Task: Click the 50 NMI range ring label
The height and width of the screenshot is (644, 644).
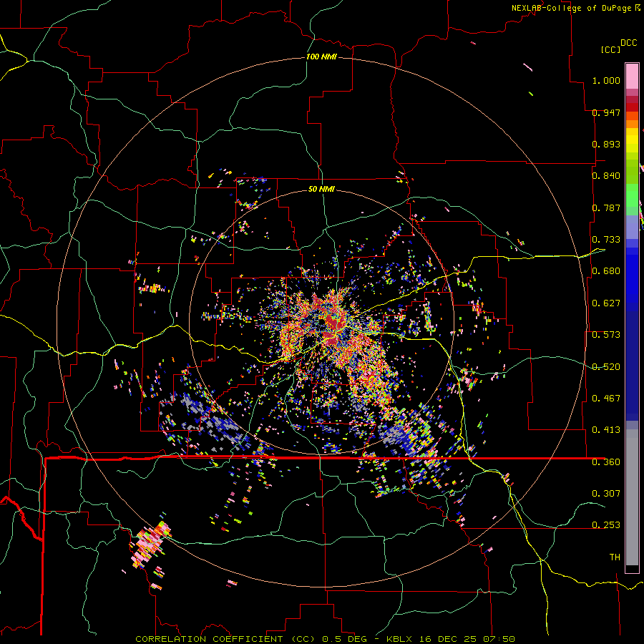Action: coord(321,189)
